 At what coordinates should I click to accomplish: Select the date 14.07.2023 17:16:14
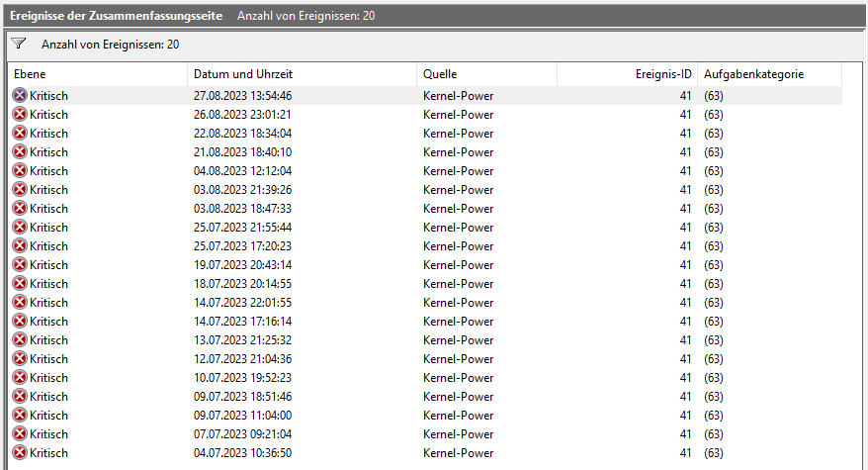(x=242, y=322)
